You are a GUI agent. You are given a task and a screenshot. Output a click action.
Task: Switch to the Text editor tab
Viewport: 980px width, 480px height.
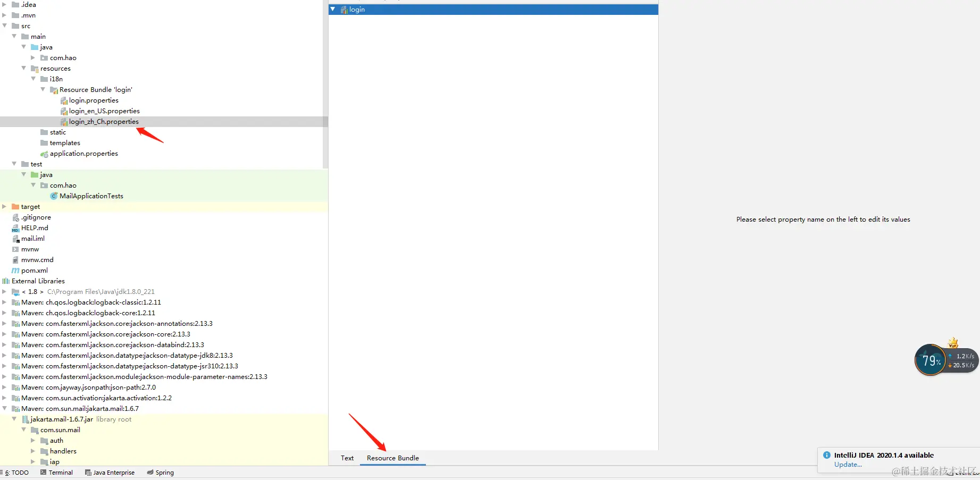[347, 458]
